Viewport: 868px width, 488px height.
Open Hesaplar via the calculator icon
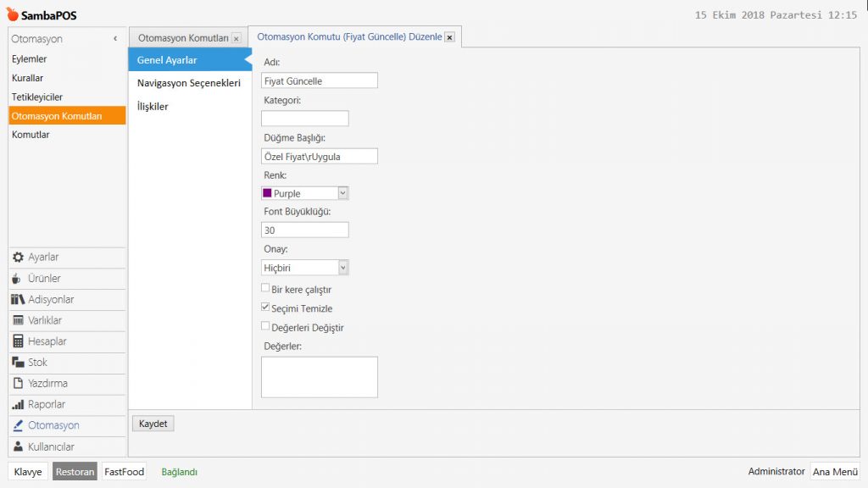coord(18,341)
